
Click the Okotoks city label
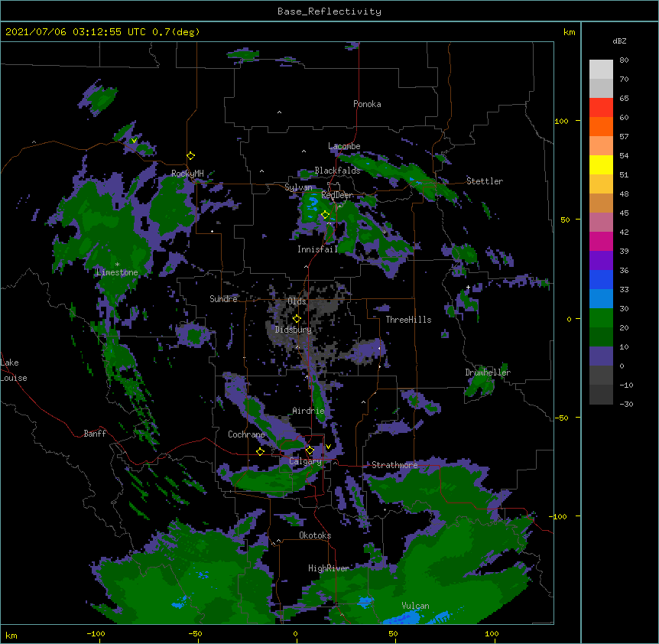(x=315, y=535)
